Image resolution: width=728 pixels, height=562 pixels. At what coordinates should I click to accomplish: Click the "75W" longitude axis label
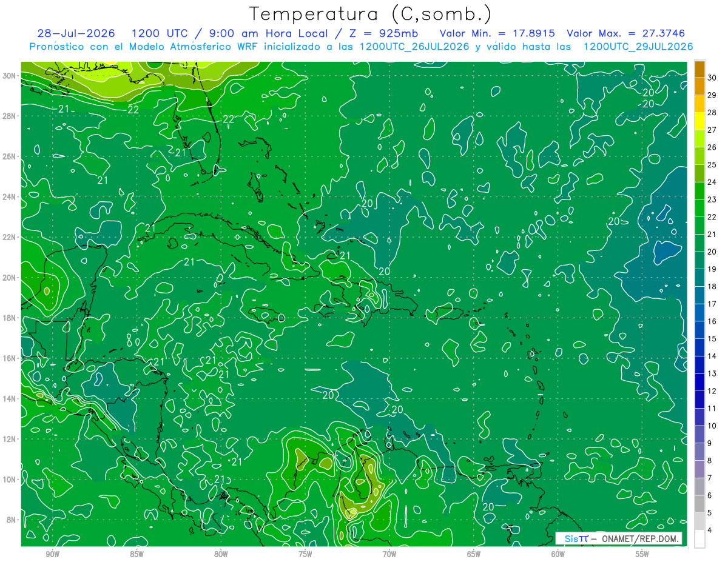point(305,554)
